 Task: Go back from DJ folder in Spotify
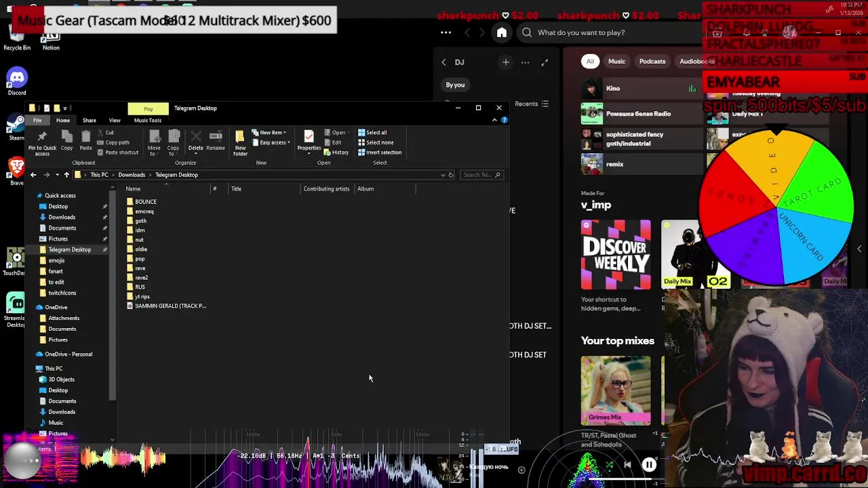[444, 62]
